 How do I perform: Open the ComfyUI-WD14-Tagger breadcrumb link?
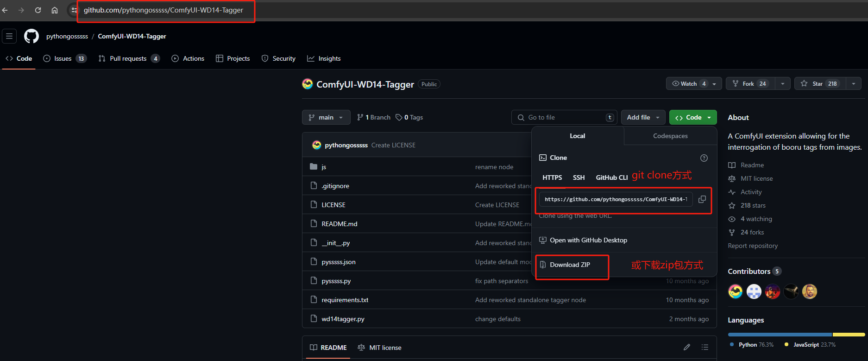[x=132, y=36]
